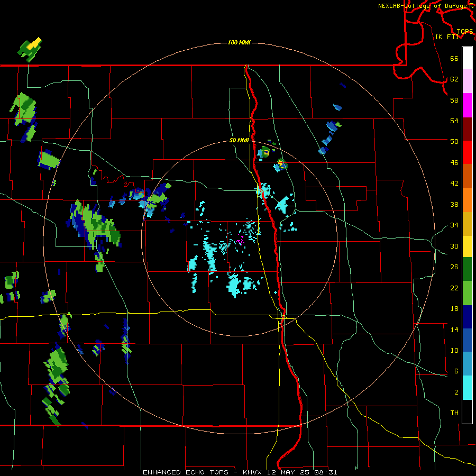Click the TOPS legend heading
Image resolution: width=476 pixels, height=476 pixels.
pos(465,32)
